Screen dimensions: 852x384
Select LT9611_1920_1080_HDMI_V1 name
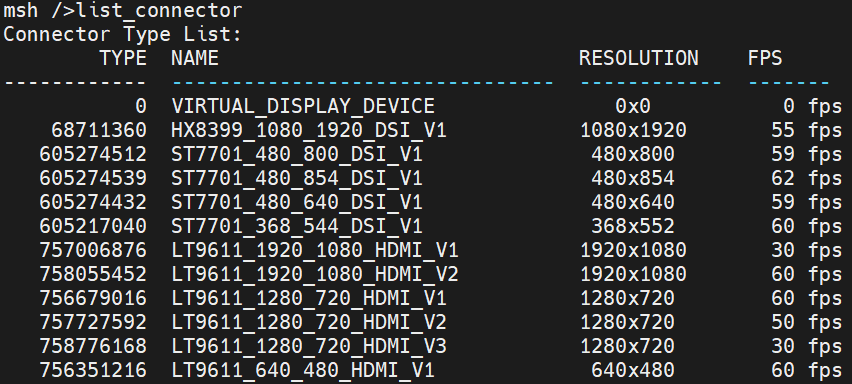pos(315,250)
